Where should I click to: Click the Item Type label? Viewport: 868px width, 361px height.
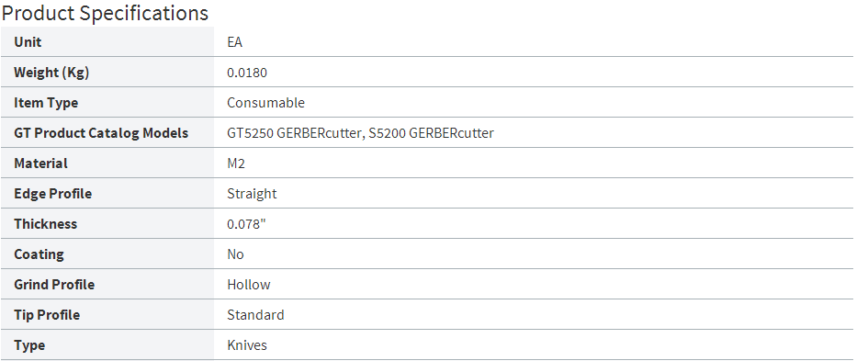pos(46,103)
